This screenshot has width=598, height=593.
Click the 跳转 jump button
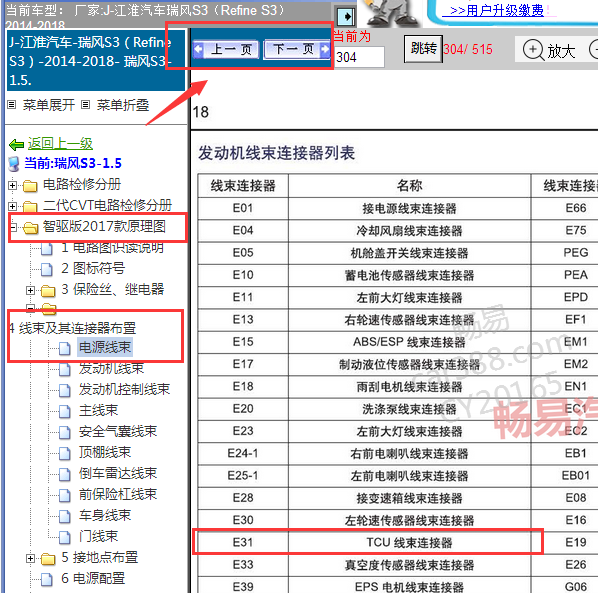click(x=423, y=49)
